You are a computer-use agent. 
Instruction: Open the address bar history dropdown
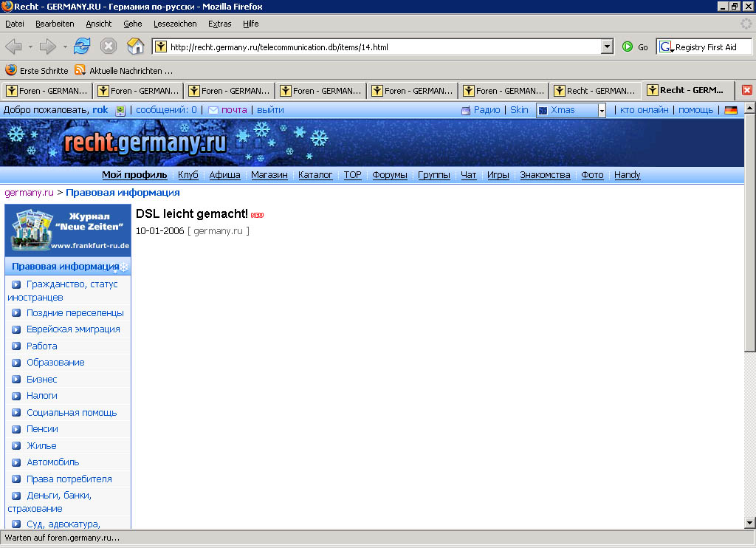[607, 47]
